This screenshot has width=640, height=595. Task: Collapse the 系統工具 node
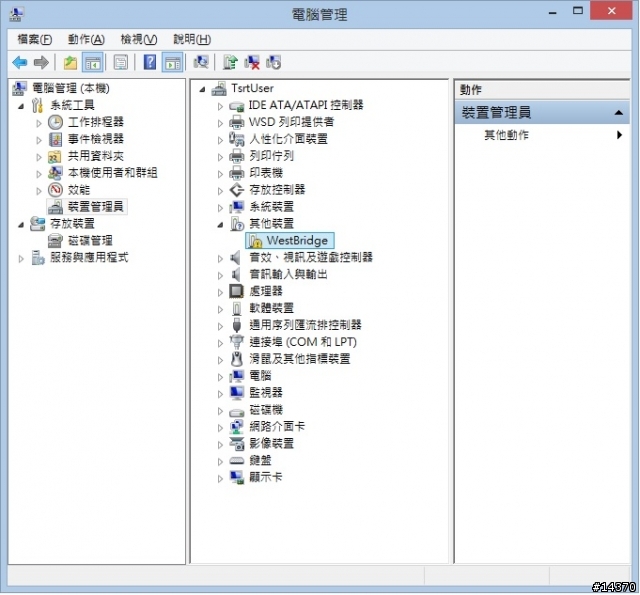click(x=21, y=107)
